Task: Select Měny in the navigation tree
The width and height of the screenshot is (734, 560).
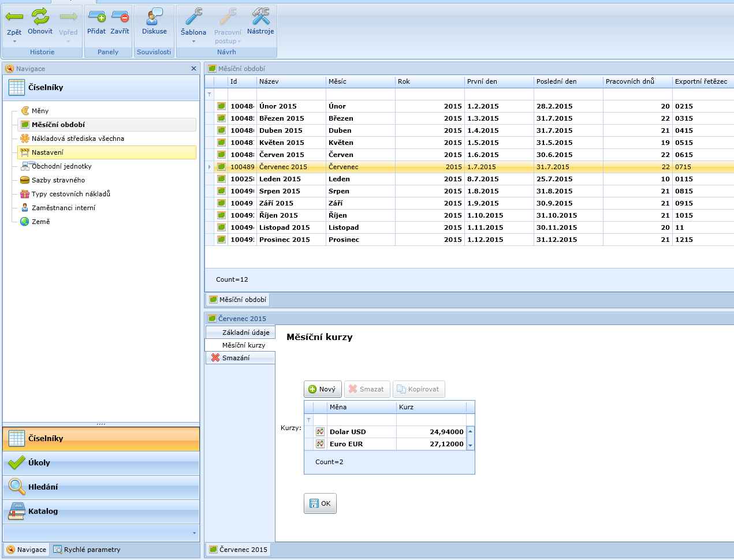Action: pyautogui.click(x=40, y=111)
